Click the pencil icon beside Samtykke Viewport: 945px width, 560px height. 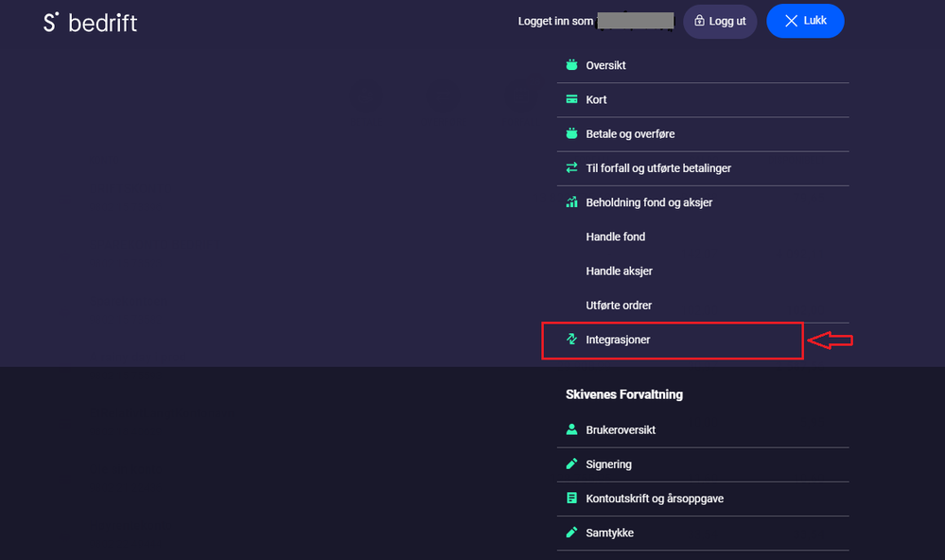click(571, 533)
